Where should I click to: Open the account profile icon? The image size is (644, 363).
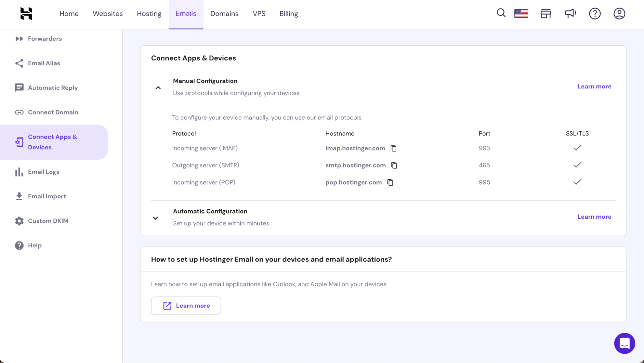619,13
